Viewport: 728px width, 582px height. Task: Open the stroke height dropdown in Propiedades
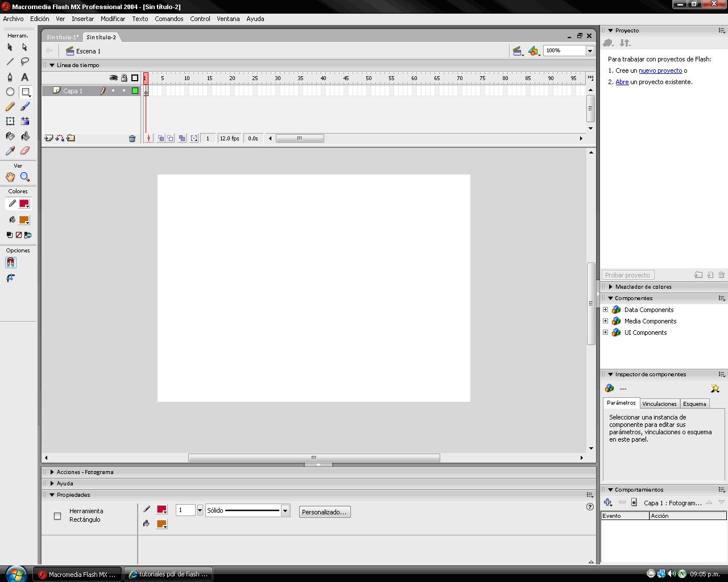[200, 510]
